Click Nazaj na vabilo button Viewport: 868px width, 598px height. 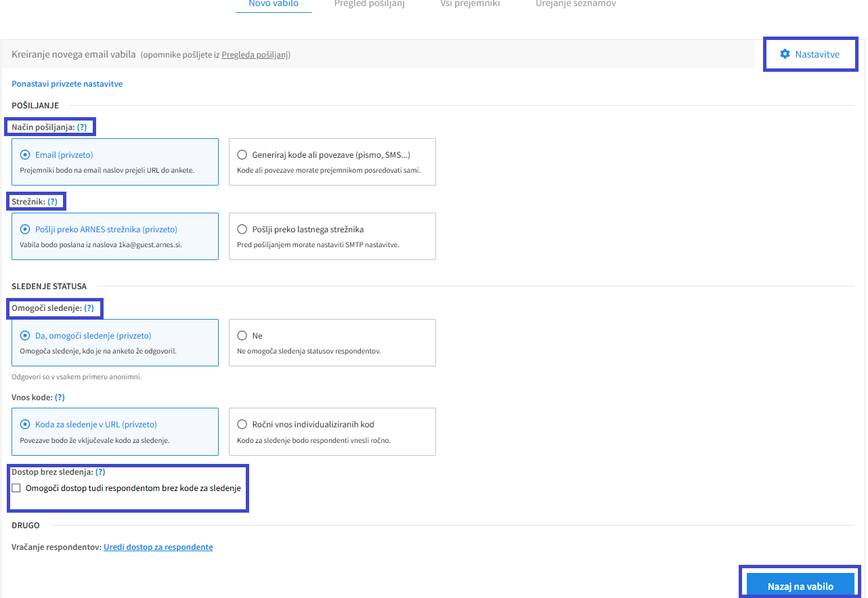click(x=800, y=586)
